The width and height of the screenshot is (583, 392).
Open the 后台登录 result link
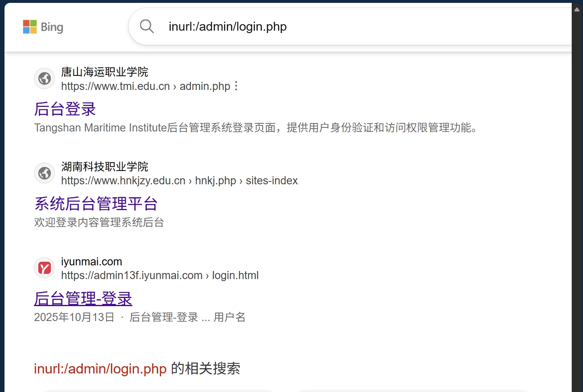(65, 109)
